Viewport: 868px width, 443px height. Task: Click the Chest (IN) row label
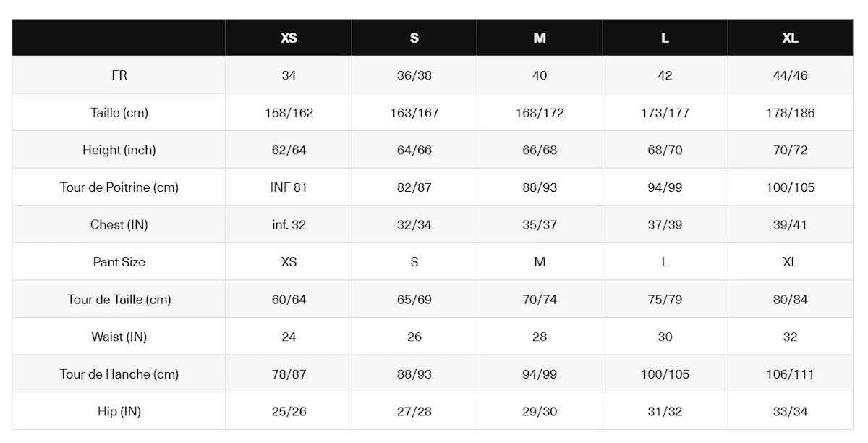click(x=119, y=224)
